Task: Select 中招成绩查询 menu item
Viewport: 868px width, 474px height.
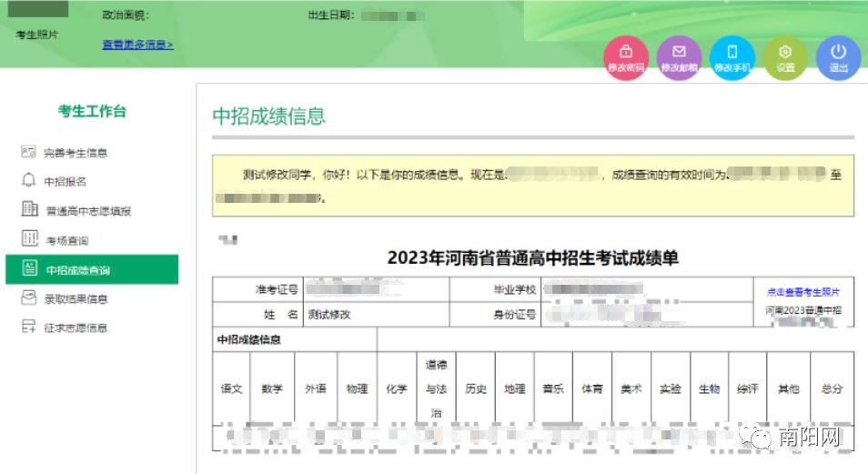Action: click(92, 269)
